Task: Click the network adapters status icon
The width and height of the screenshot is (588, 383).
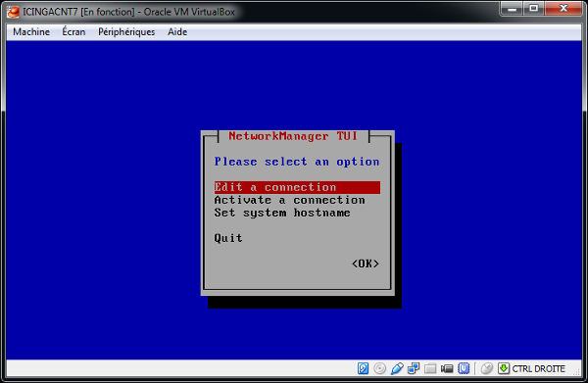Action: coord(414,368)
